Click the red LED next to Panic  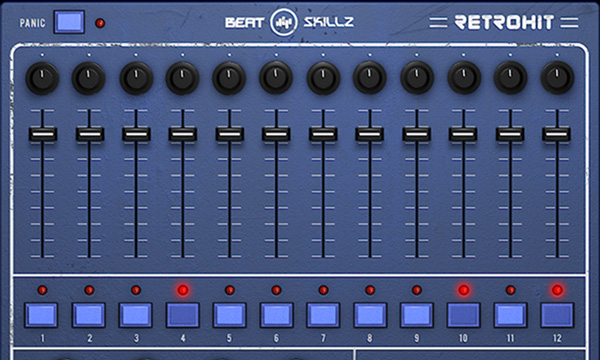click(x=100, y=23)
